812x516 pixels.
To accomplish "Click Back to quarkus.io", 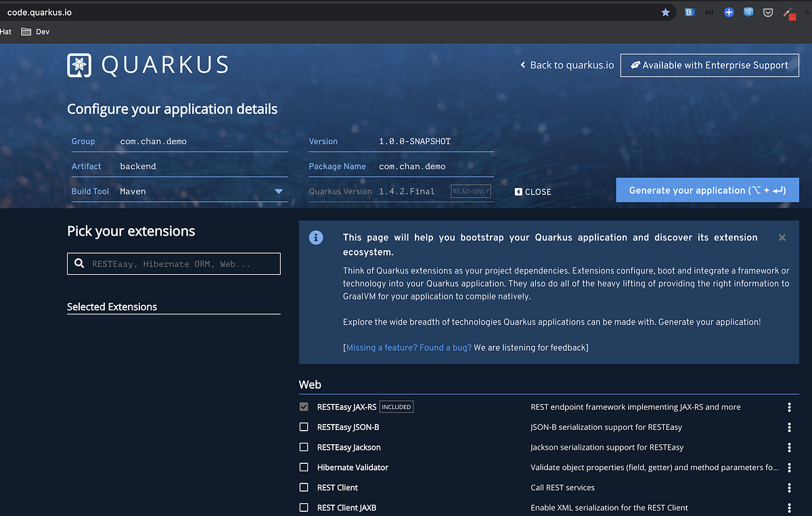I will pos(566,65).
